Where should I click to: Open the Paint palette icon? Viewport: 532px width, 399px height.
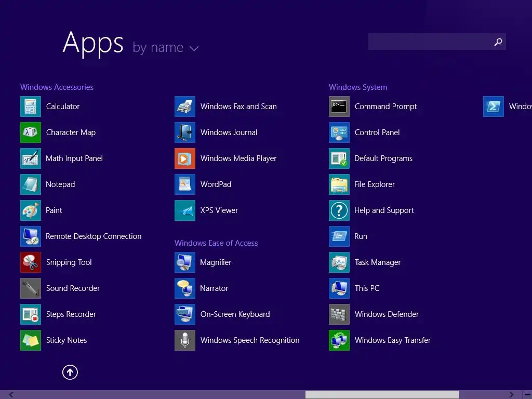pos(31,210)
